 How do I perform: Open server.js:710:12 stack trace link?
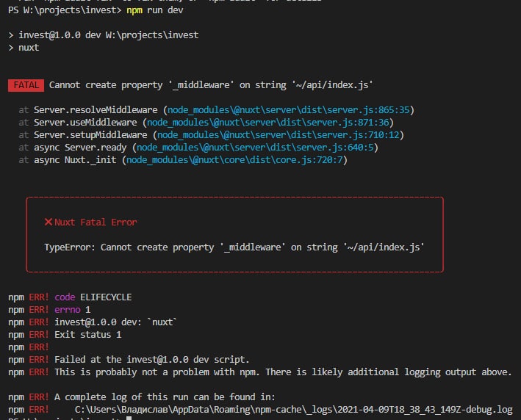(278, 135)
